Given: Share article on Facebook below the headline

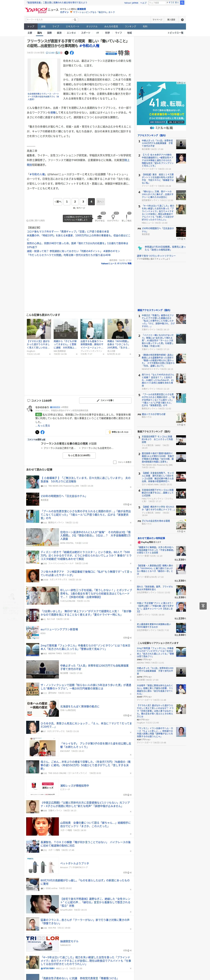Looking at the screenshot, I should pyautogui.click(x=72, y=53).
